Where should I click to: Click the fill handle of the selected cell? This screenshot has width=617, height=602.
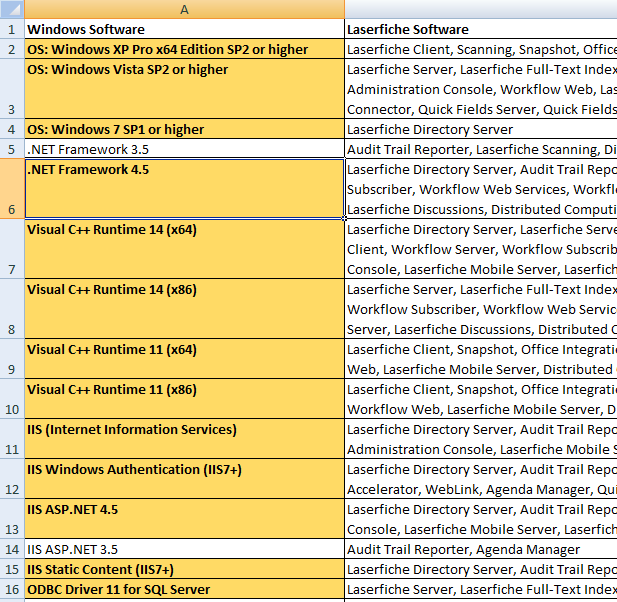click(344, 218)
